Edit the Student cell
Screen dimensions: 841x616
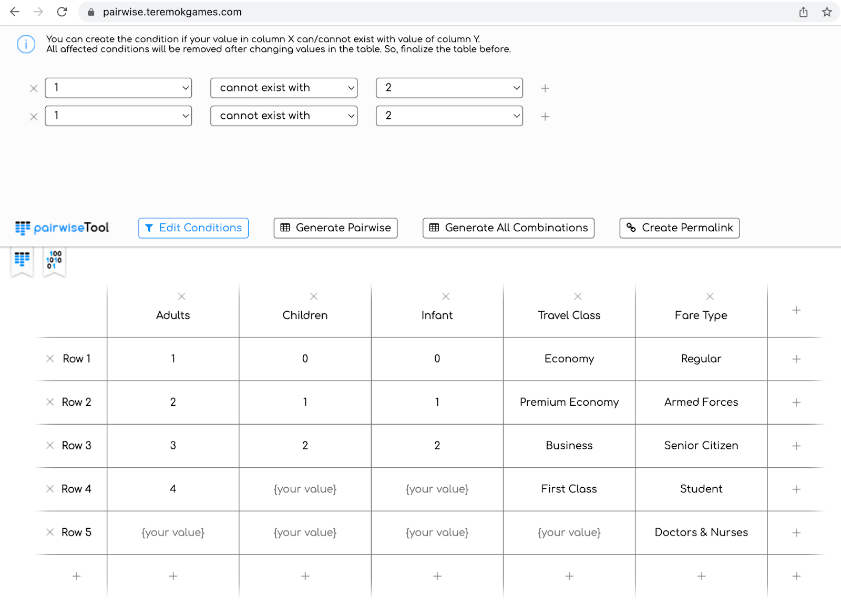tap(701, 489)
